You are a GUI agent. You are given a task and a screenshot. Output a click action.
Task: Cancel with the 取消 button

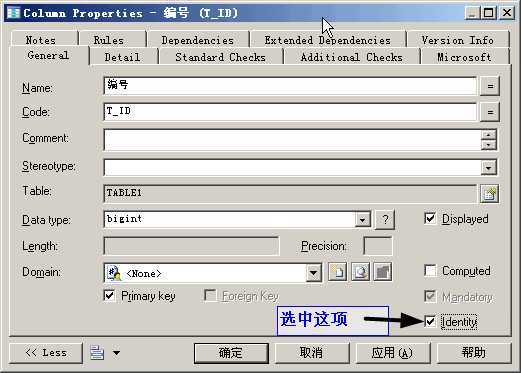(311, 353)
